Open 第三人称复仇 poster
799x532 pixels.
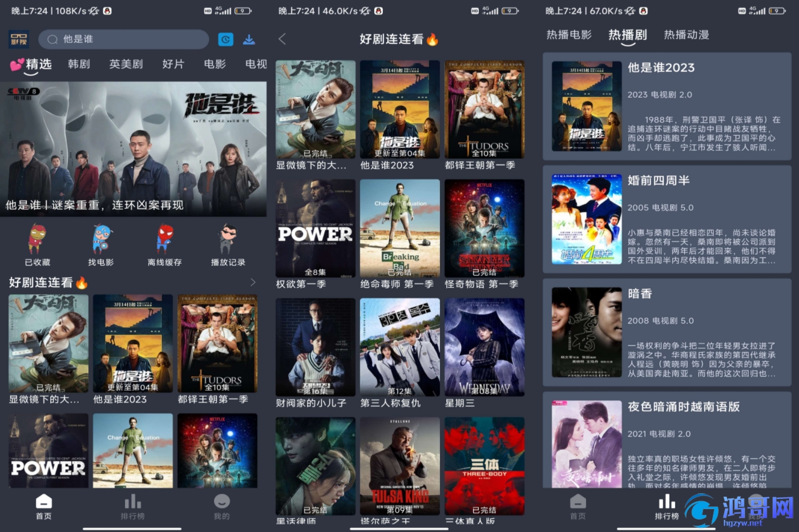click(400, 347)
